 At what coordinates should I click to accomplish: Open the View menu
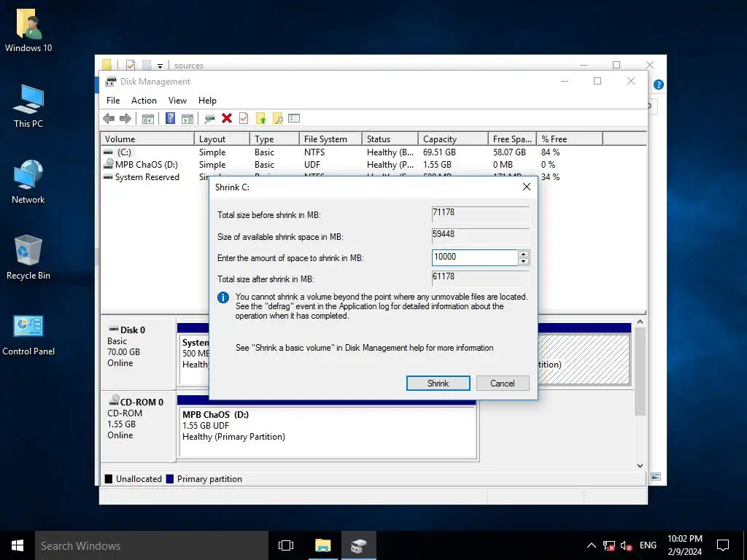177,101
